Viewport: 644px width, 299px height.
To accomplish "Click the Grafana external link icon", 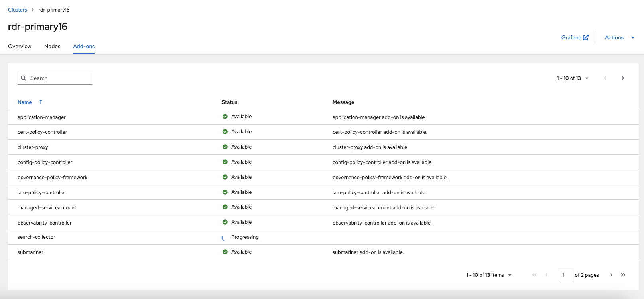I will (586, 37).
